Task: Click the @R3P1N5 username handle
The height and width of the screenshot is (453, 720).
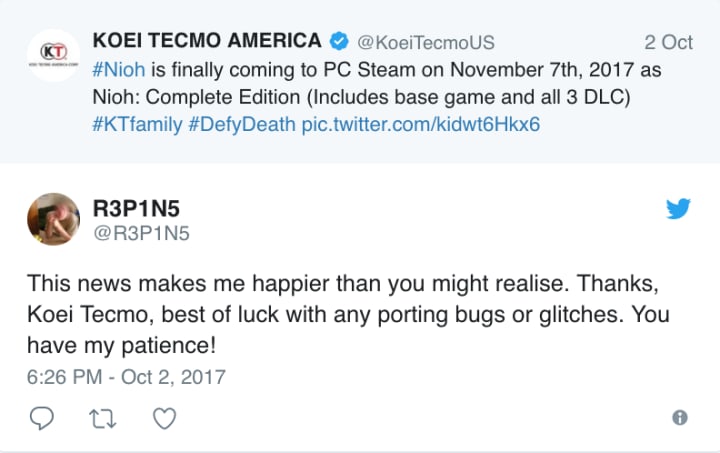Action: pos(141,233)
